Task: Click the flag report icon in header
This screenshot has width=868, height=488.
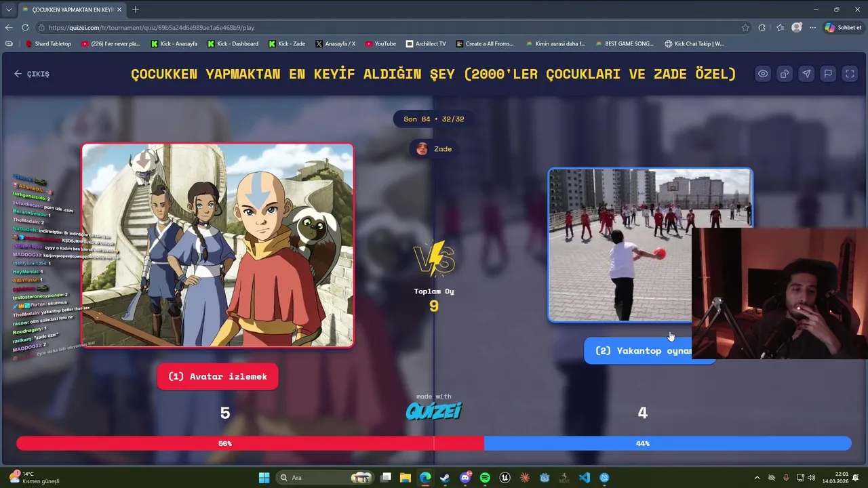Action: pyautogui.click(x=828, y=74)
